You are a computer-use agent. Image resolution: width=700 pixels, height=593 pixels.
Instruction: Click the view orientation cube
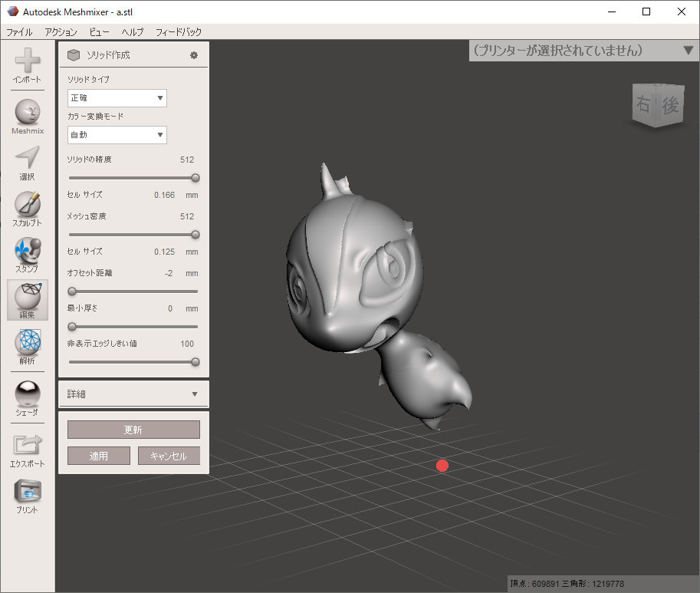(658, 105)
